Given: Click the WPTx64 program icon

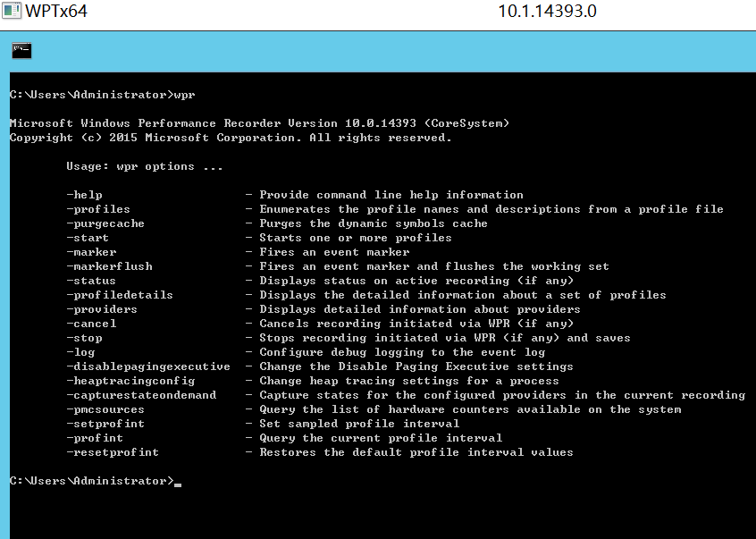Looking at the screenshot, I should click(x=12, y=11).
